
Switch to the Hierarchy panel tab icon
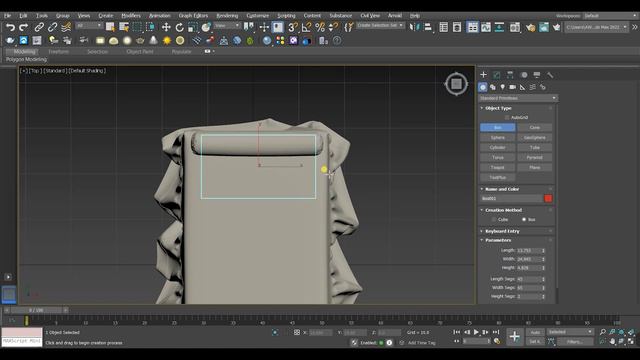coord(510,75)
